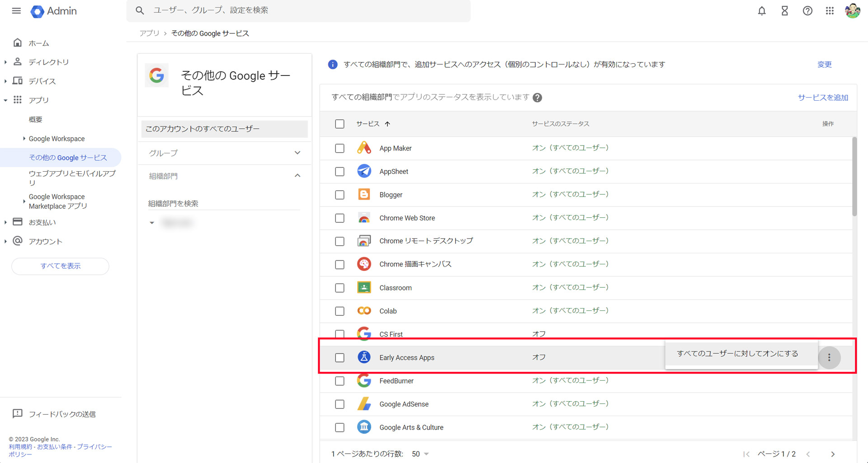
Task: Open the help question mark icon
Action: [807, 11]
